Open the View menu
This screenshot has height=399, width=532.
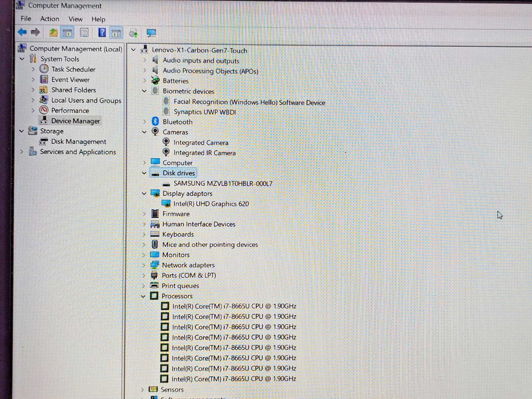pos(75,19)
